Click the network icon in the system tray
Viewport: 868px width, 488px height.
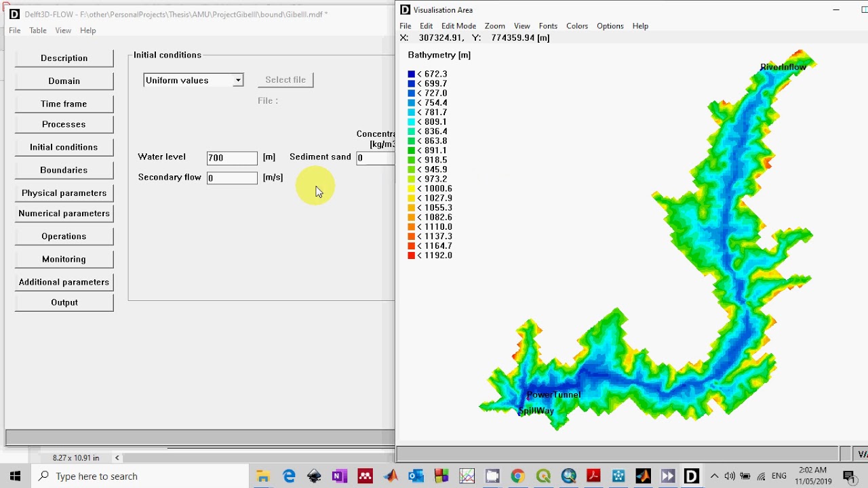click(762, 476)
